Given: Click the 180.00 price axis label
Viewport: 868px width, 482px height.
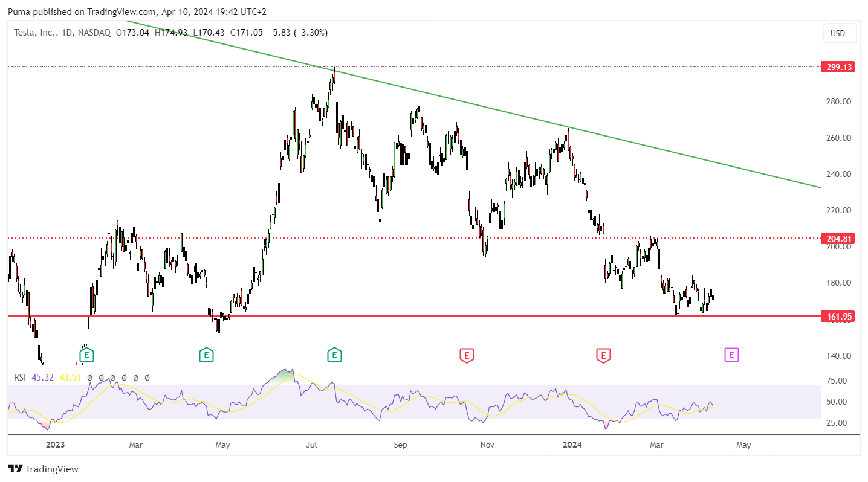Looking at the screenshot, I should click(839, 283).
